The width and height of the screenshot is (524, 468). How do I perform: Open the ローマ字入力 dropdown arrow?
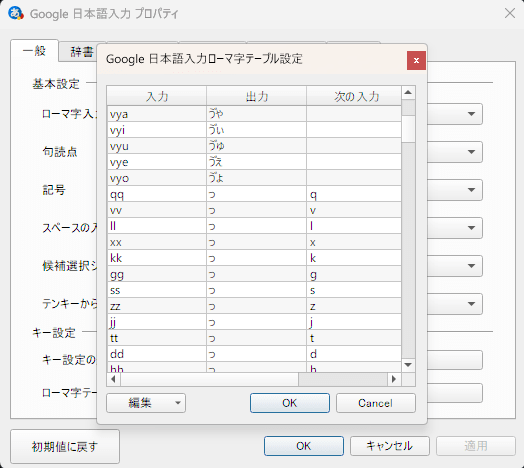(x=471, y=114)
